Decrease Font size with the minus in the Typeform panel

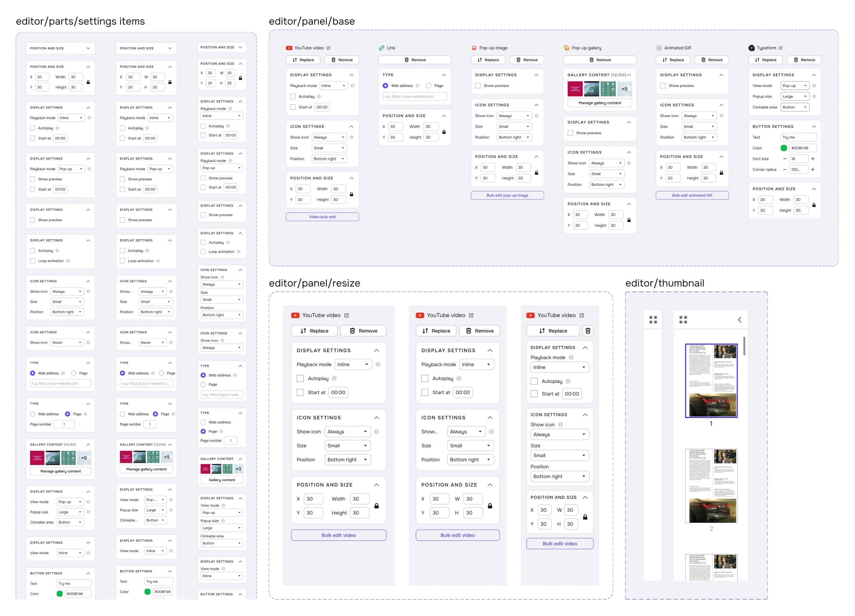click(x=785, y=159)
